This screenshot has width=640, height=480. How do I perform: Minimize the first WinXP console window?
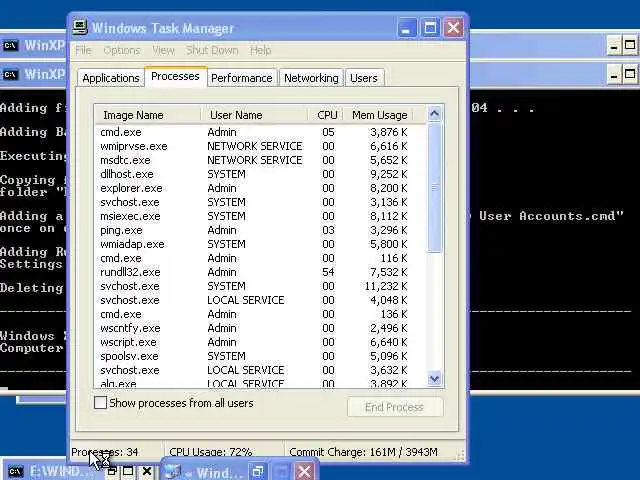(x=614, y=45)
